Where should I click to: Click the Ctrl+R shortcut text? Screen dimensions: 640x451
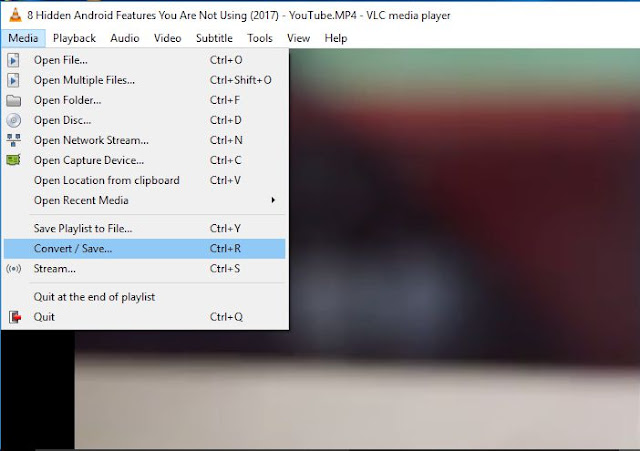click(x=225, y=249)
